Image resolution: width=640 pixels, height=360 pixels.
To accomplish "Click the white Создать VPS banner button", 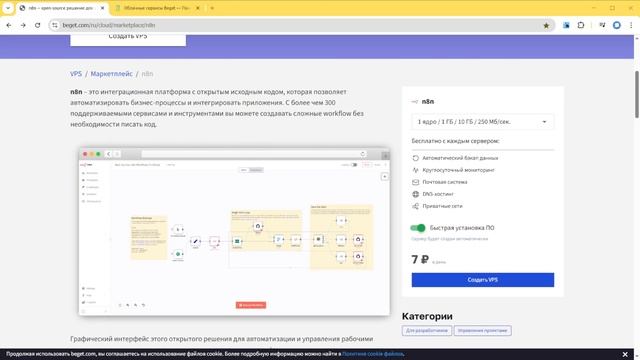I will tap(128, 39).
